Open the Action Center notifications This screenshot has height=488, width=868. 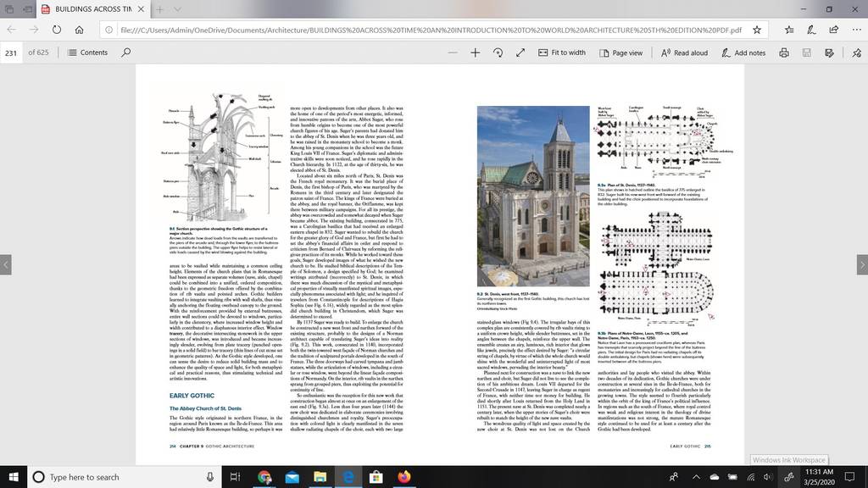tap(849, 477)
